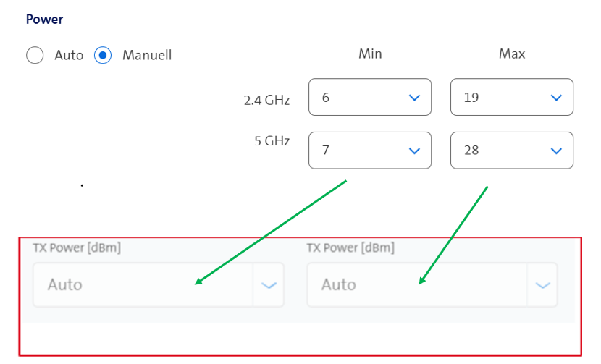Expand the right TX Power chevron arrow
Viewport: 601px width, 364px height.
tap(542, 285)
